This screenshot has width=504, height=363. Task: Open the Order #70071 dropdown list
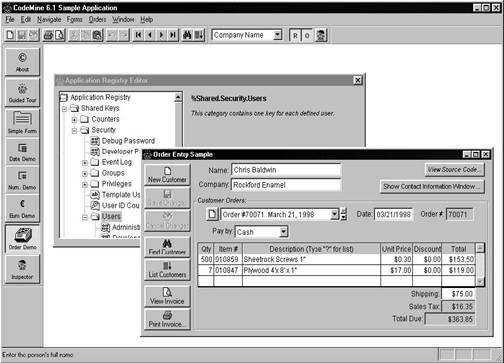pos(335,214)
